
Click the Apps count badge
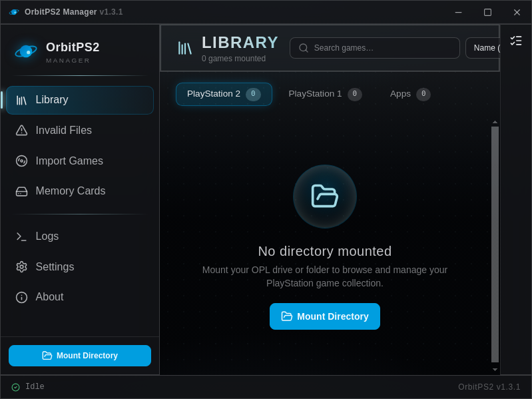coord(423,94)
